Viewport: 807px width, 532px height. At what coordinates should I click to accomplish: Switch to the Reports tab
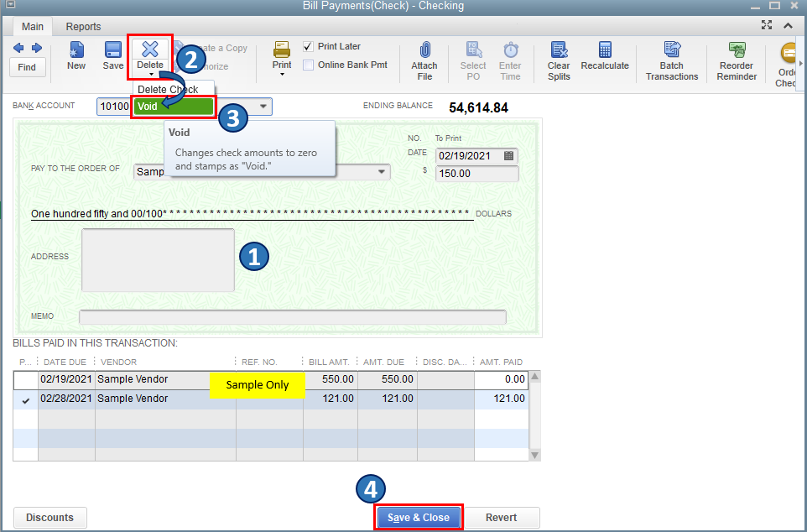[83, 26]
